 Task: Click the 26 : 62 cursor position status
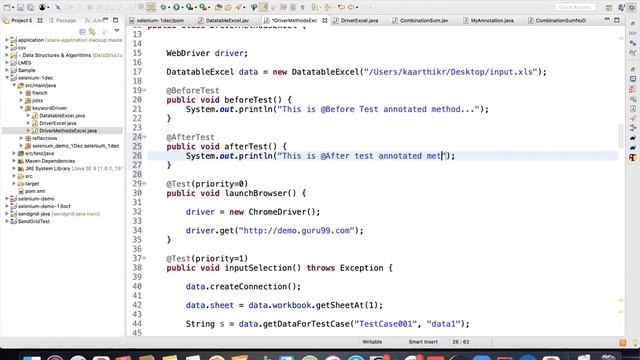461,342
